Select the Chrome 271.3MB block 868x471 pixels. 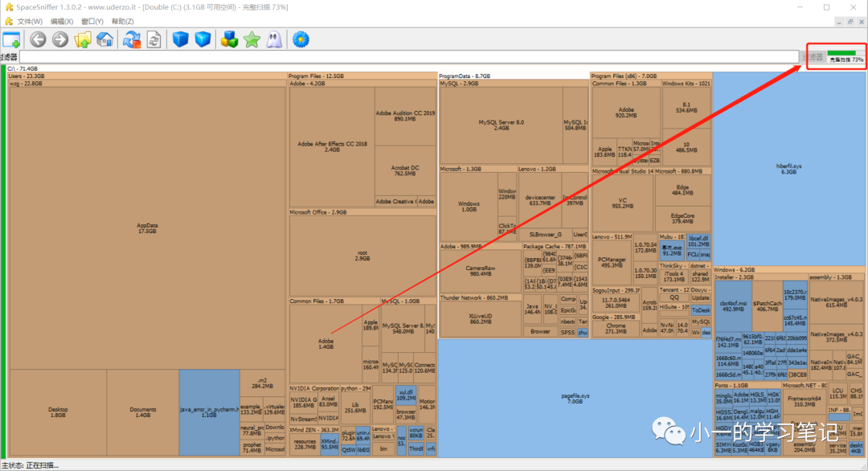coord(616,329)
